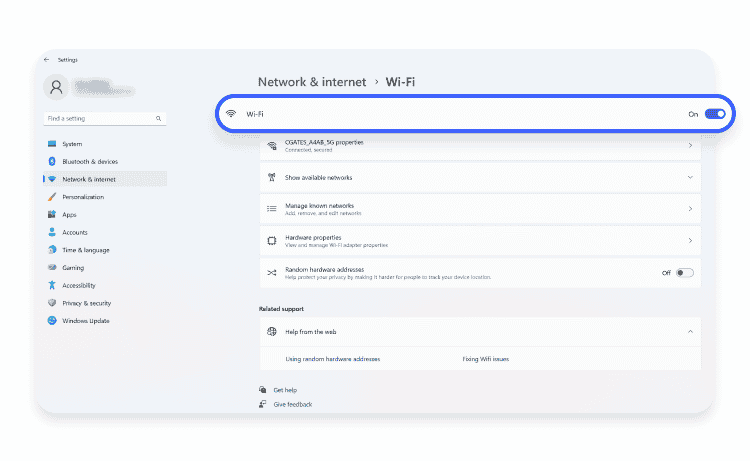Click the Give feedback link
The image size is (750, 461).
293,405
